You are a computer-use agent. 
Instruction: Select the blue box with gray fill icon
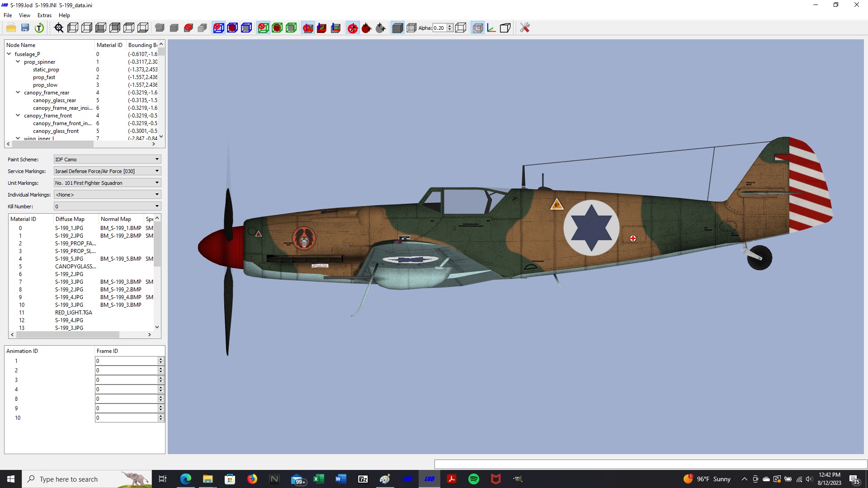(246, 28)
